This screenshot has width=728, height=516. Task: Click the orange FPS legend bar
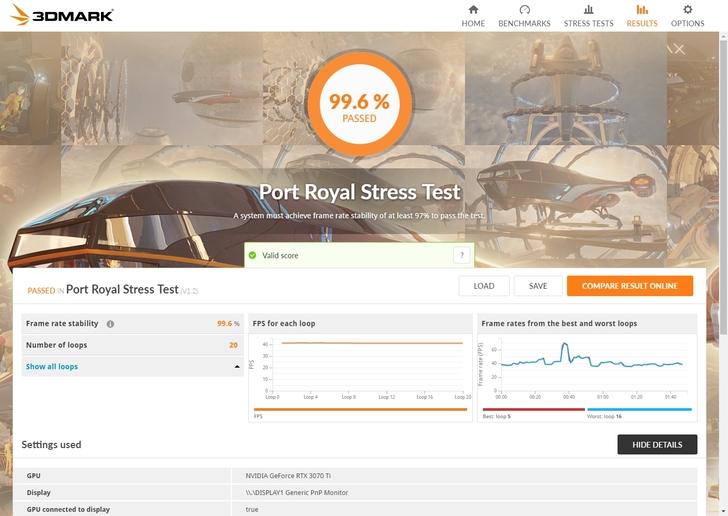[x=360, y=409]
